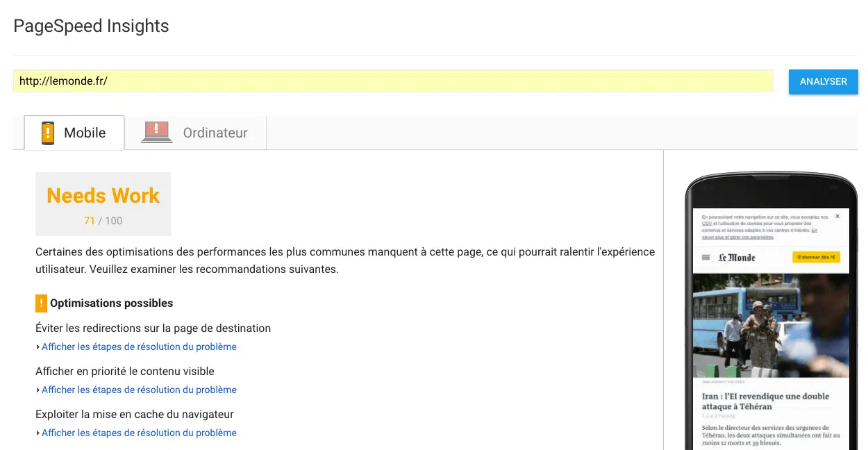Click the laptop warning icon for Ordinateur
The height and width of the screenshot is (450, 868).
click(156, 132)
